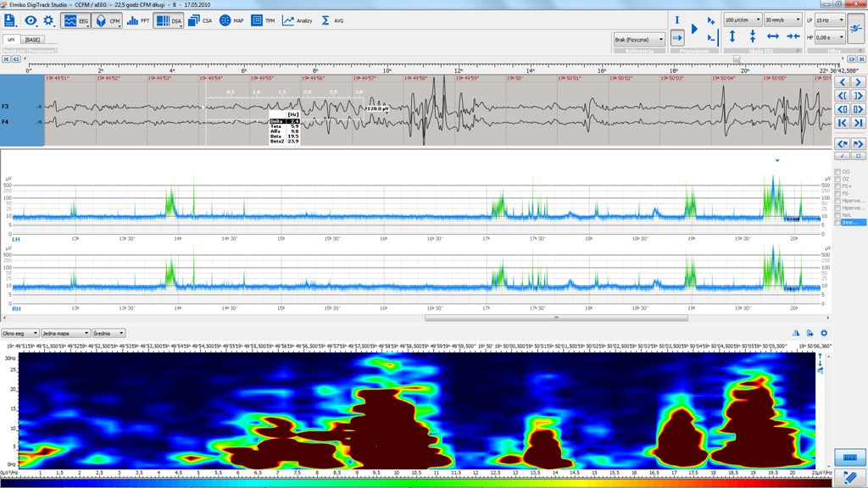The image size is (868, 488).
Task: Open the 30 mm/s speed dropdown
Action: point(782,20)
